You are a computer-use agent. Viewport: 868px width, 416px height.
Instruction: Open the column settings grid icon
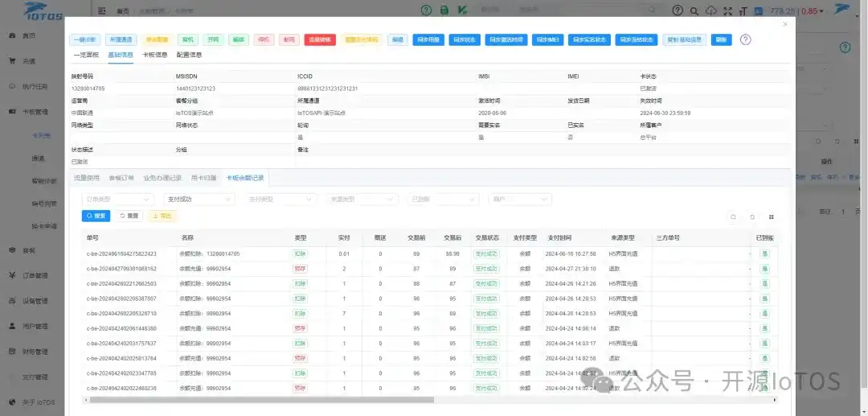(x=772, y=216)
